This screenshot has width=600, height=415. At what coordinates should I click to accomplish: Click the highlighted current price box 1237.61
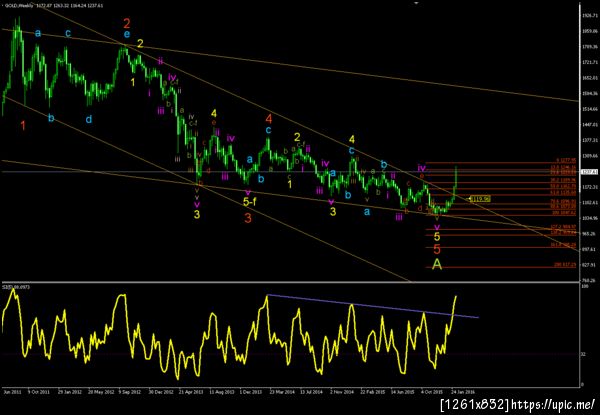coord(589,172)
